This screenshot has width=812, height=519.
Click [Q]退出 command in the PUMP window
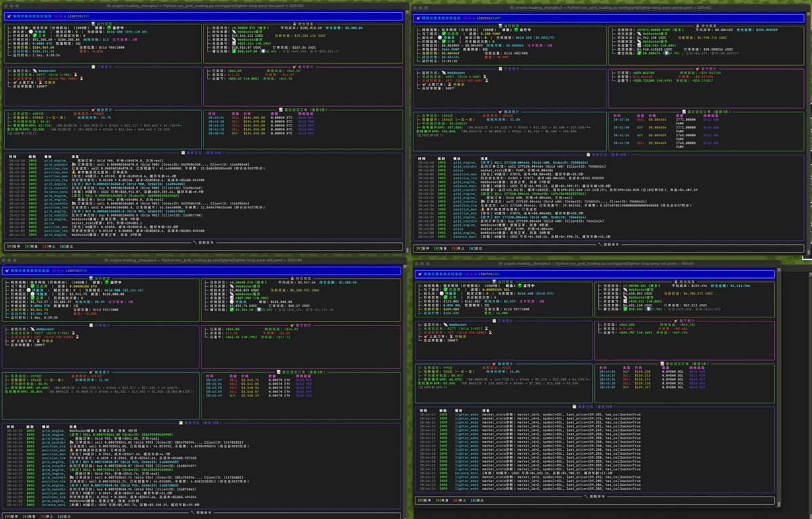point(475,248)
